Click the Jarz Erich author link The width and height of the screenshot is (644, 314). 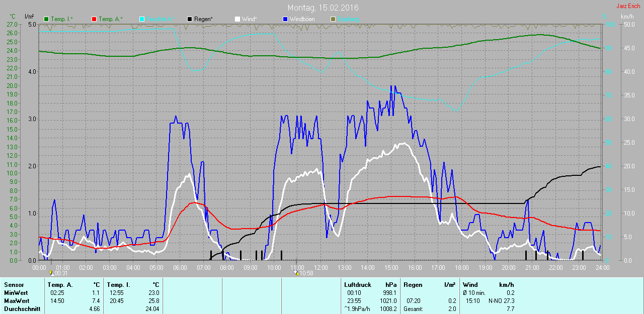tap(628, 6)
